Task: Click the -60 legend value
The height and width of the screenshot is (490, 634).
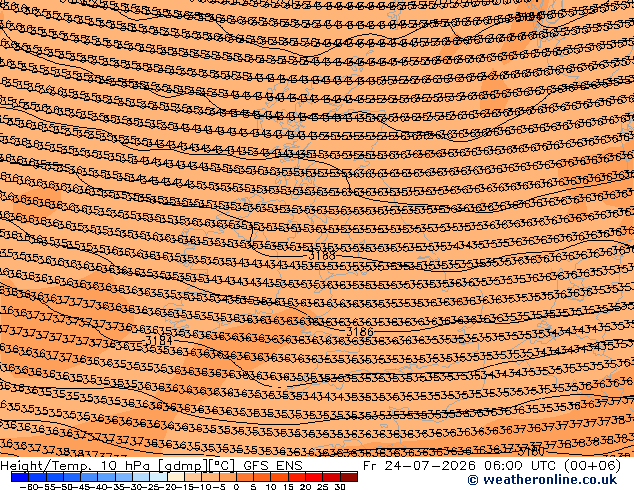Action: 28,487
